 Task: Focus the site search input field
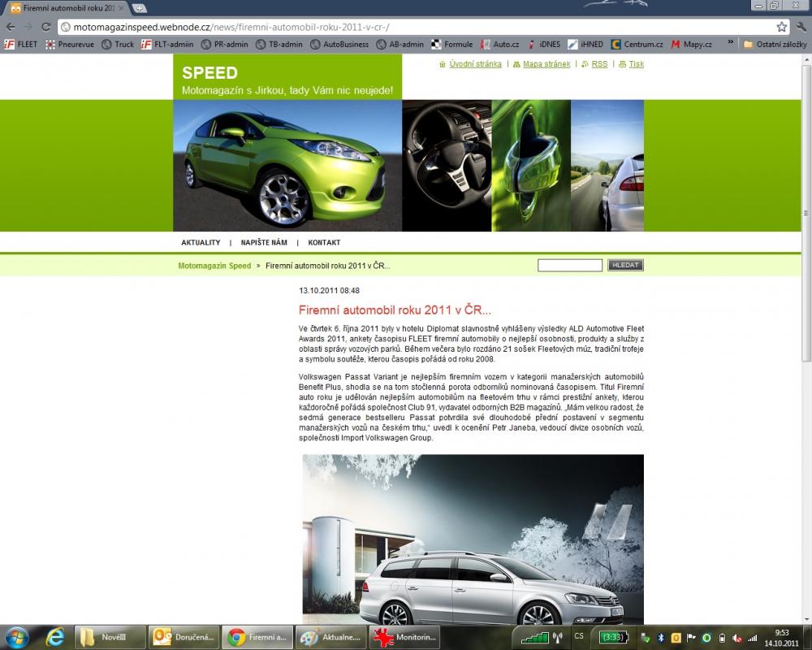point(570,266)
